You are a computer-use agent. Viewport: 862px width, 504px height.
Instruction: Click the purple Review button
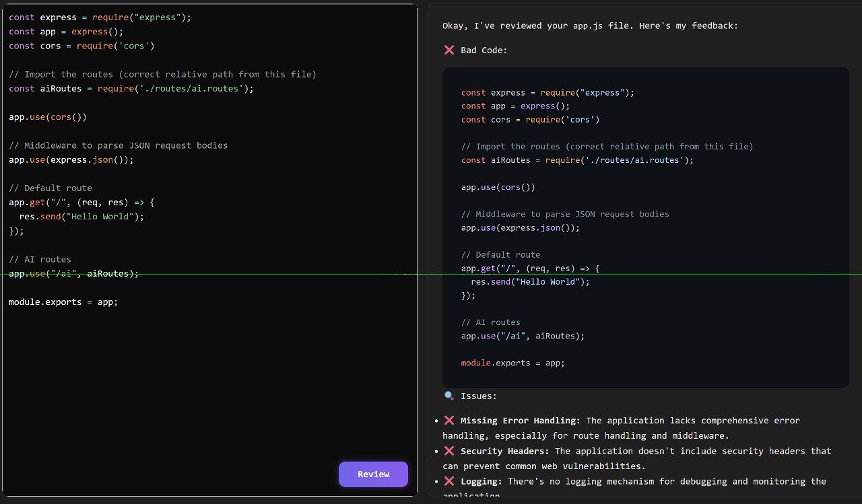373,474
